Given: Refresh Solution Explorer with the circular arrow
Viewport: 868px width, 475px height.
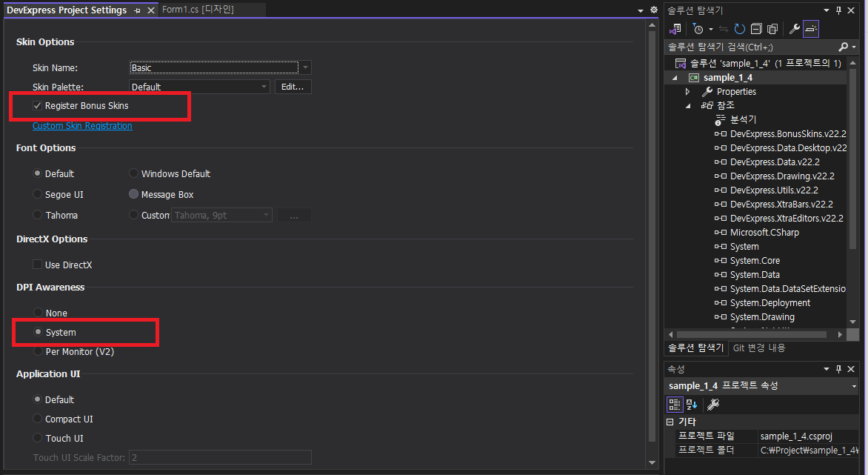Looking at the screenshot, I should pyautogui.click(x=740, y=29).
